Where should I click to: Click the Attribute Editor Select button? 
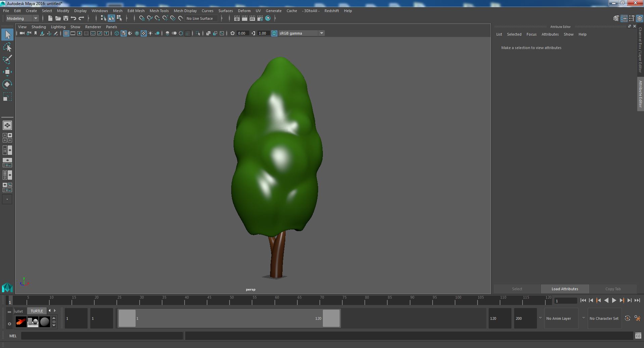point(517,289)
